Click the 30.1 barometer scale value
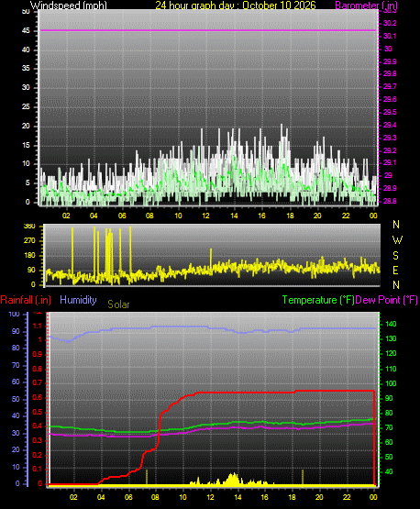The image size is (420, 509). click(x=390, y=36)
